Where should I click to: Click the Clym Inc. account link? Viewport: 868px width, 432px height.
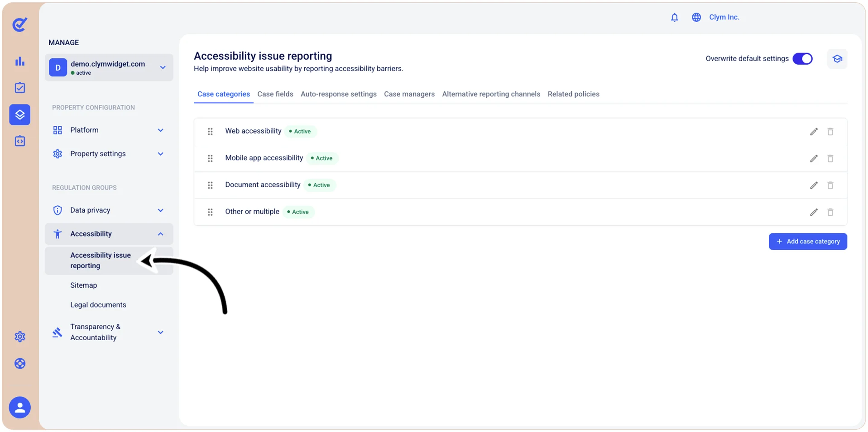coord(724,17)
